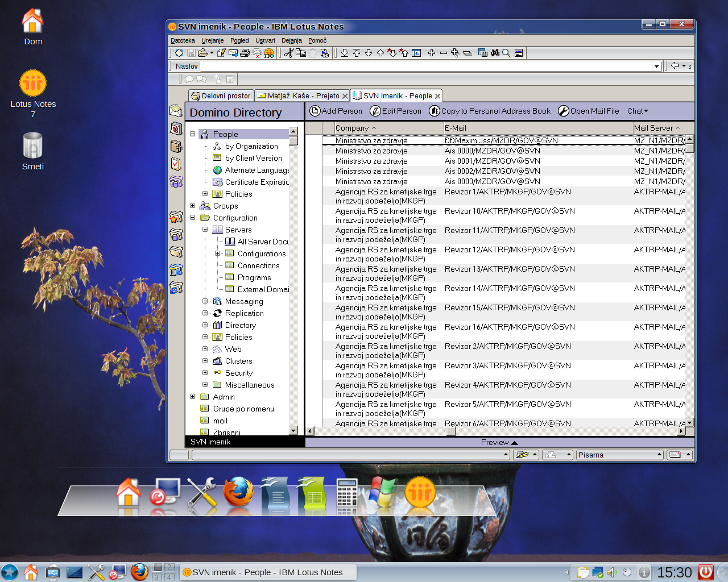
Task: Open Firefox from the bottom panel
Action: (139, 572)
